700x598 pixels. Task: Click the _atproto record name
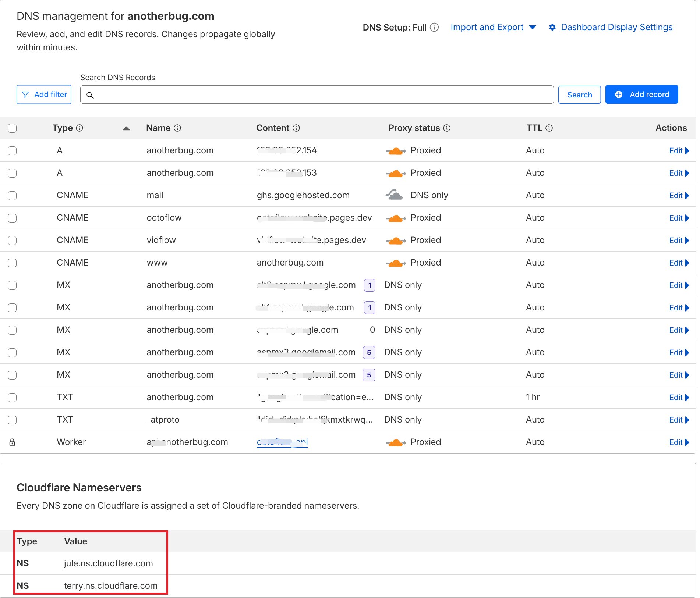[x=163, y=420]
